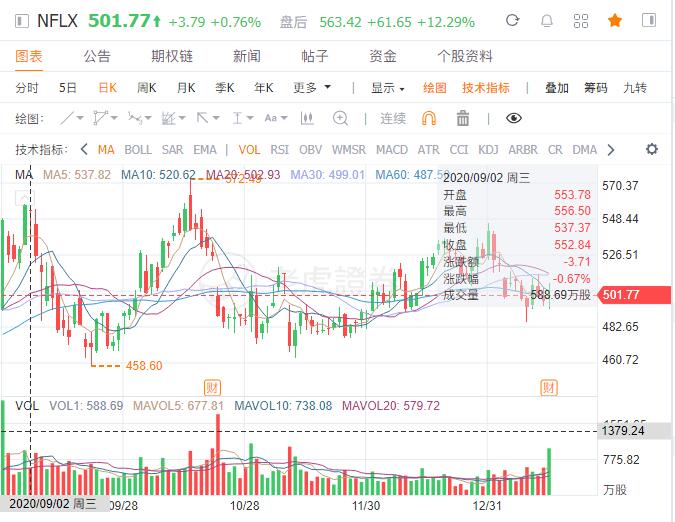Toggle the eye drawing visibility icon

click(514, 118)
